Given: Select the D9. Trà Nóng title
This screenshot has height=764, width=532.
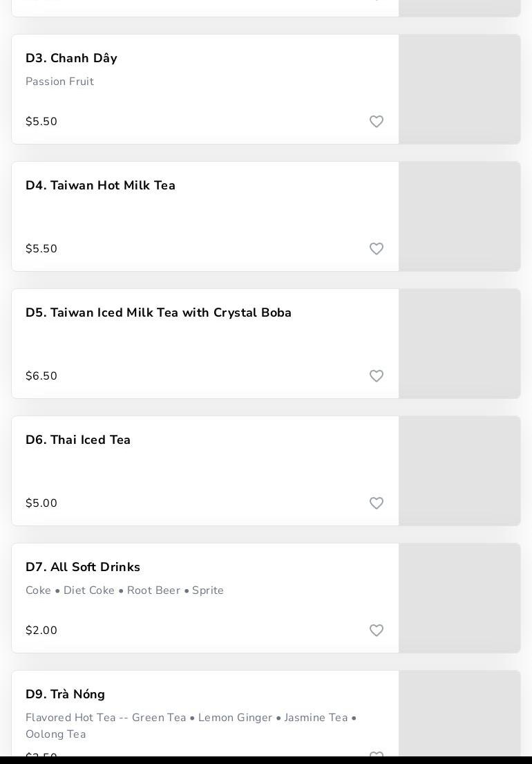Looking at the screenshot, I should pos(65,694).
